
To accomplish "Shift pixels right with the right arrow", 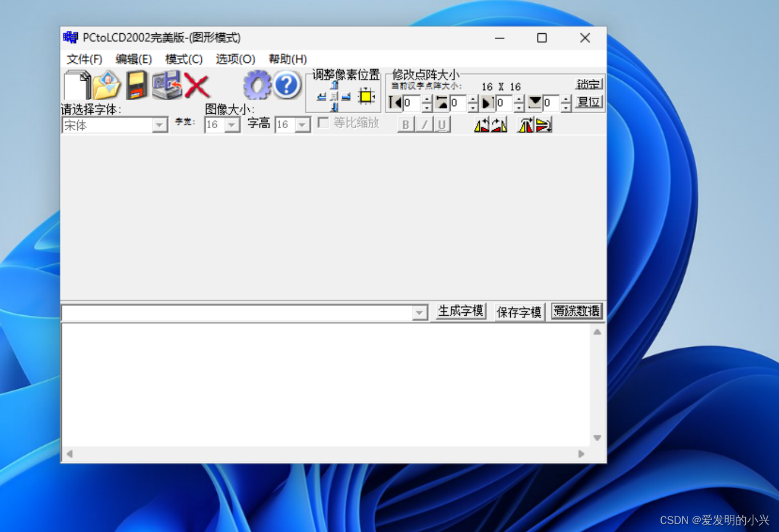I will click(346, 97).
